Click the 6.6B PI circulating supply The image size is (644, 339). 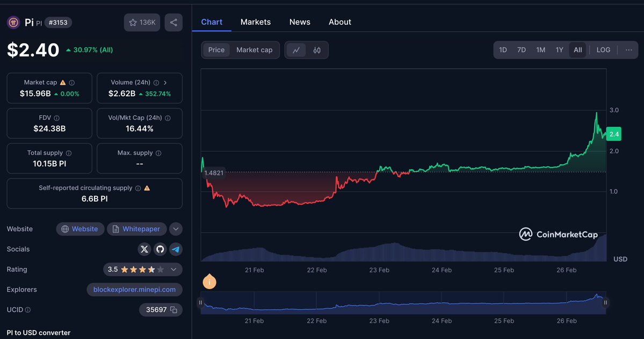[95, 199]
